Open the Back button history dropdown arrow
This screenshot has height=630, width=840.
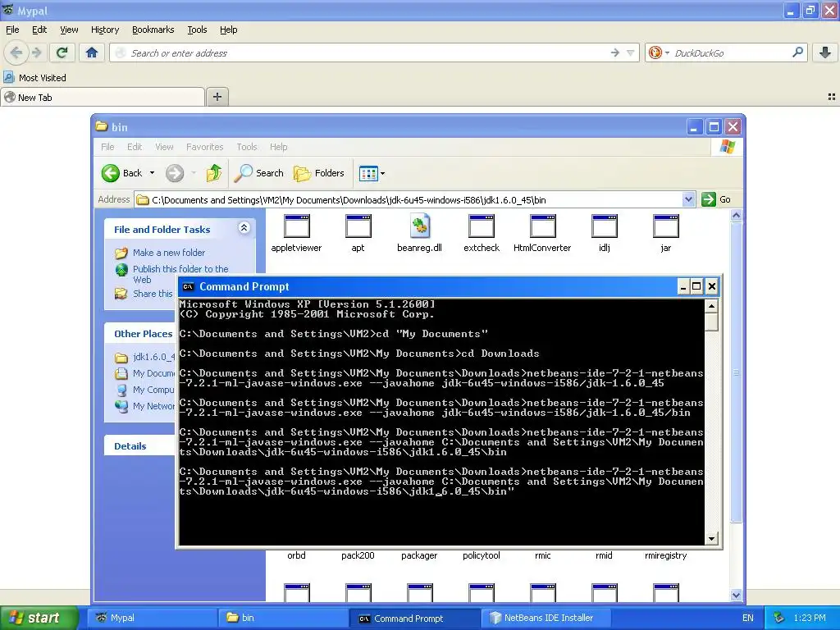click(152, 173)
